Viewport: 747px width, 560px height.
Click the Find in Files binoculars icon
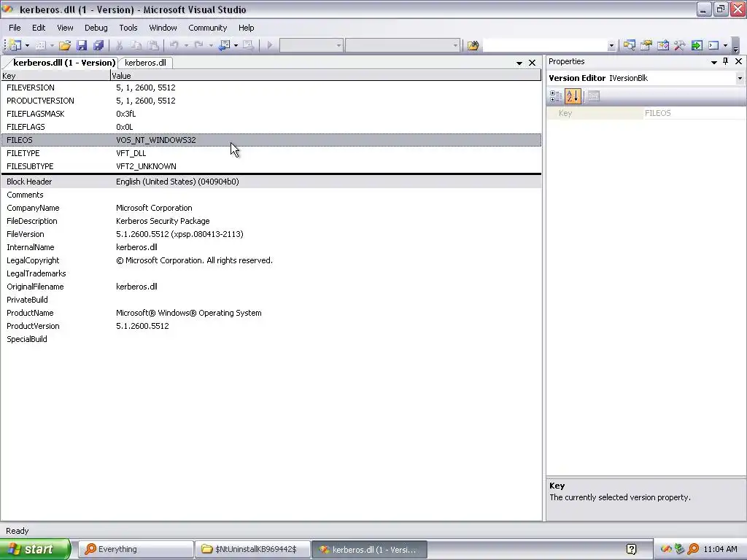(x=473, y=45)
